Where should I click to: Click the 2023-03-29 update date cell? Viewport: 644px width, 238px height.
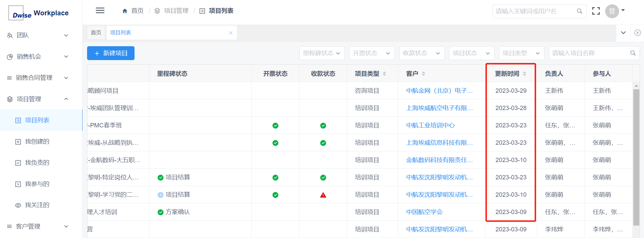[511, 91]
